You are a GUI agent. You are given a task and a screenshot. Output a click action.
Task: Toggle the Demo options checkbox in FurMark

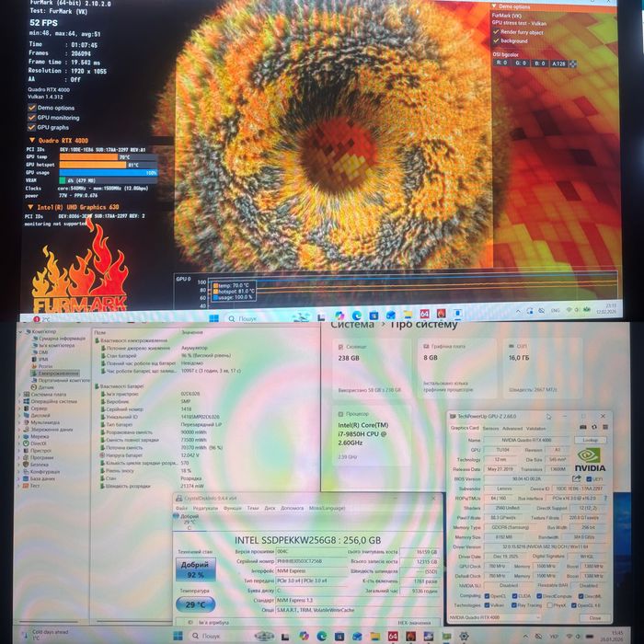(31, 108)
